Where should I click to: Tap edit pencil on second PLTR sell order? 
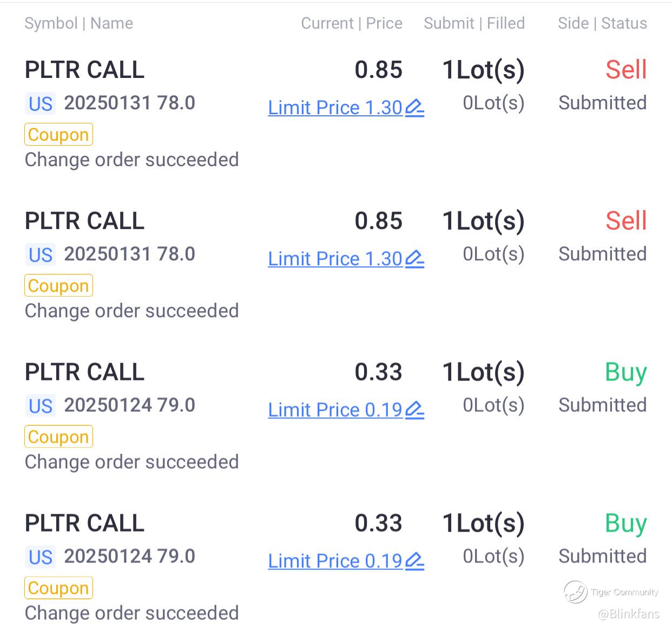(414, 259)
